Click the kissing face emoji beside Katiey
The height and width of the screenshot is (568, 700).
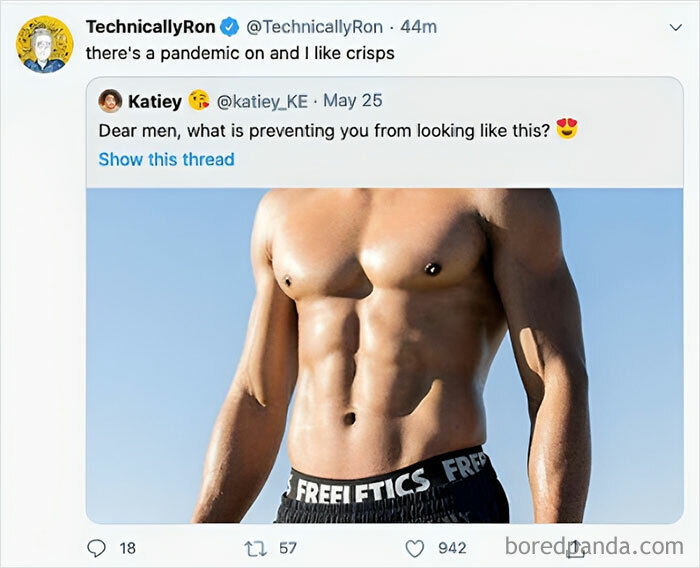coord(199,101)
